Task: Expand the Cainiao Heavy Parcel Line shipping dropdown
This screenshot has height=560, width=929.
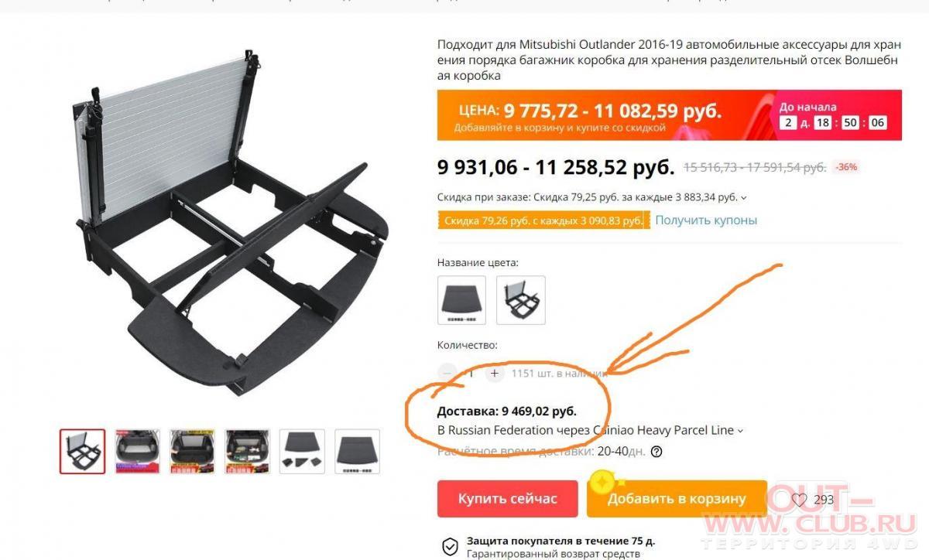Action: [x=740, y=431]
